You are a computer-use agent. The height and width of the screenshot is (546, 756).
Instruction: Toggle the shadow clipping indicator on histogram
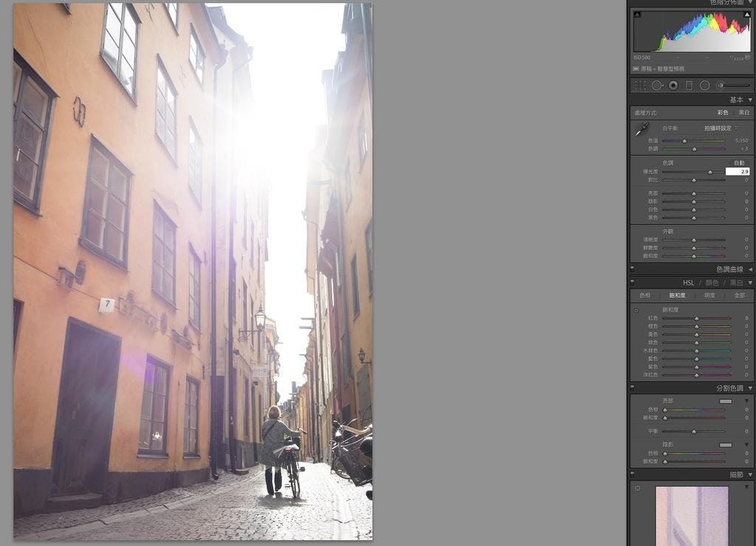coord(637,15)
